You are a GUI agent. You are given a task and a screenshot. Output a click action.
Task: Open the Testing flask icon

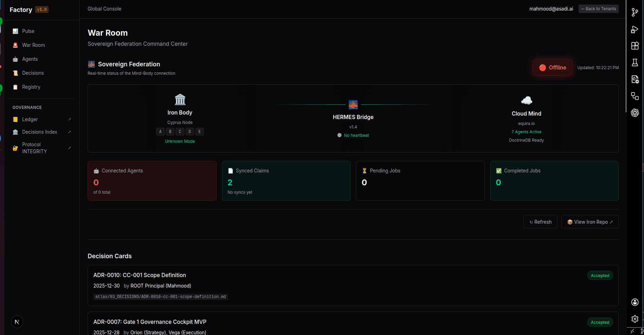click(x=635, y=62)
